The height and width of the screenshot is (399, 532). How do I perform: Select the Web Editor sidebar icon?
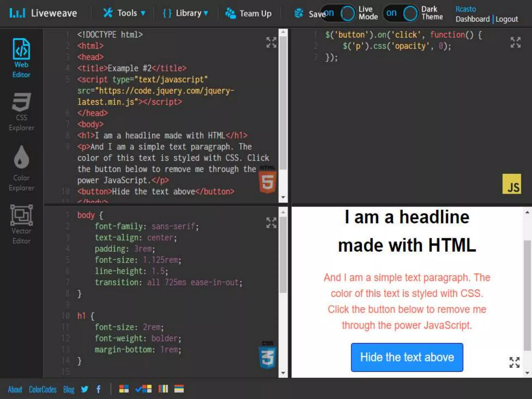[x=21, y=58]
